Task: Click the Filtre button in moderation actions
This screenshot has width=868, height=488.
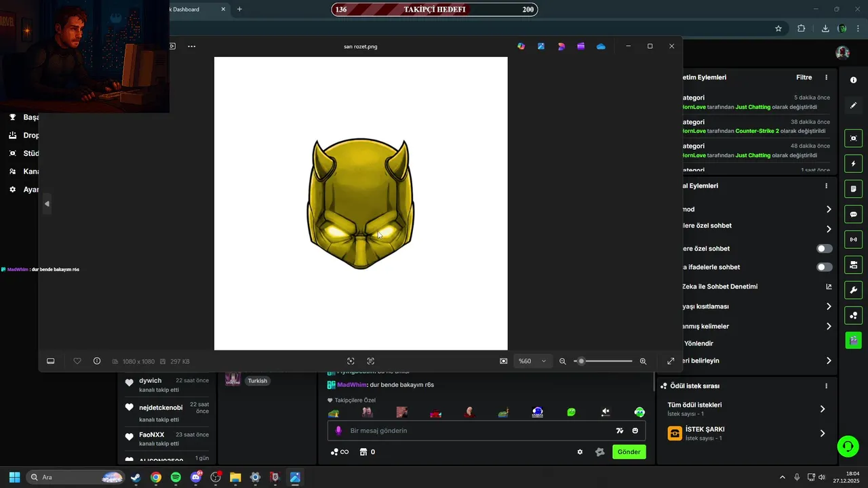Action: click(x=804, y=77)
